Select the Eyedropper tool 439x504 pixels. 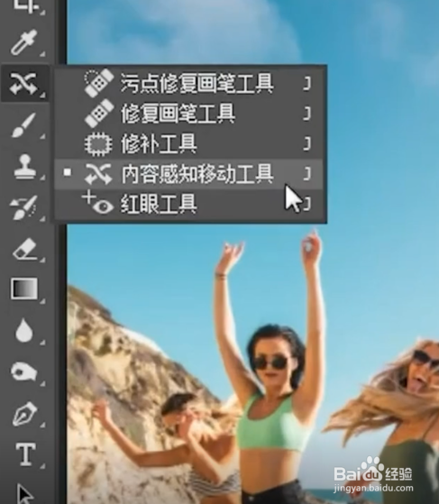pos(24,42)
